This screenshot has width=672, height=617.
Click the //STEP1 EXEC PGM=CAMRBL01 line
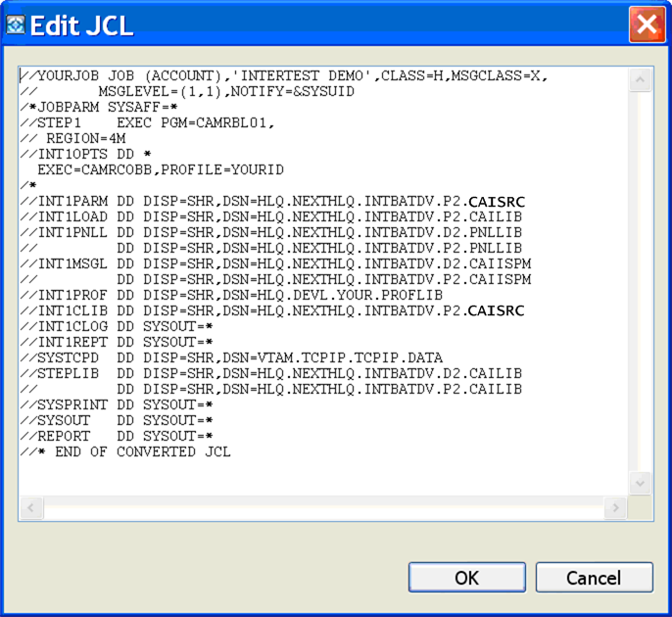click(x=147, y=123)
